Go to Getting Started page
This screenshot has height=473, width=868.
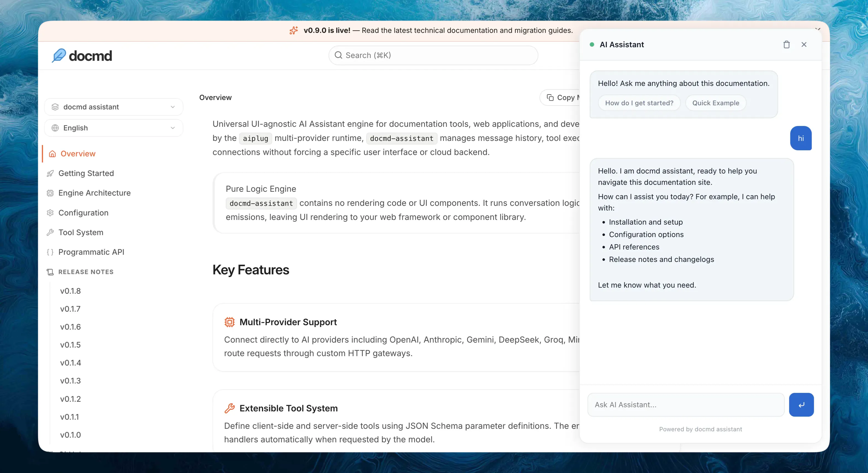tap(86, 173)
